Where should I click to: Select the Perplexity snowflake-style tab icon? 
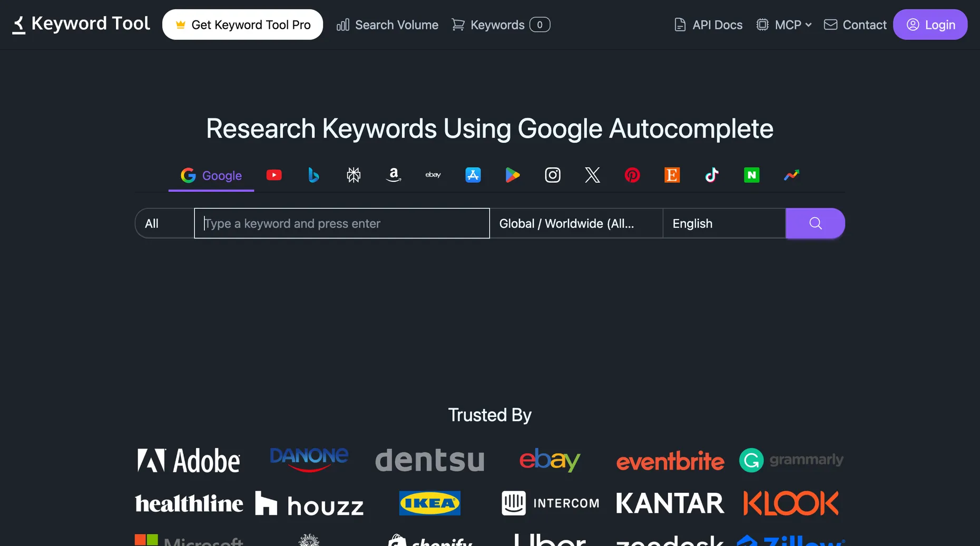(354, 175)
